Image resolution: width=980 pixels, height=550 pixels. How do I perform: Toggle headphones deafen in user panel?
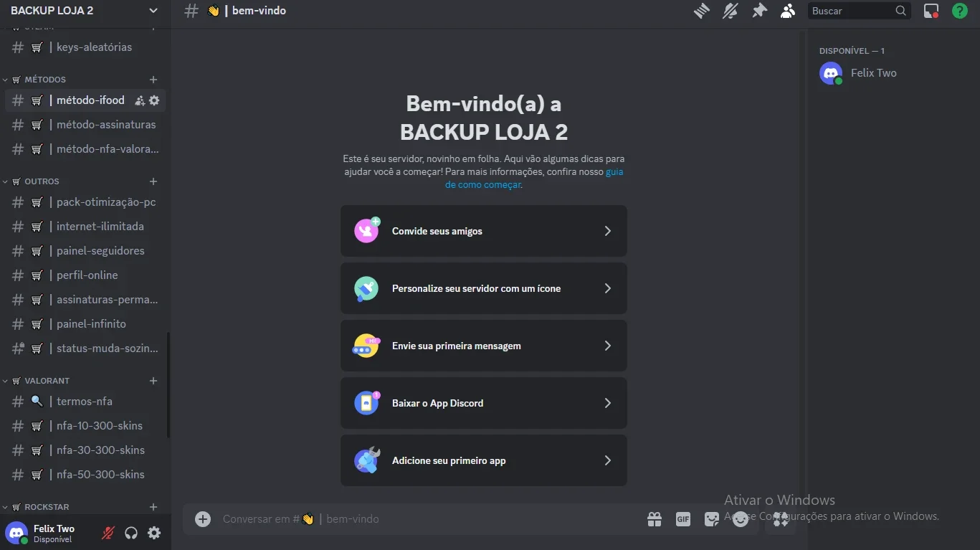click(131, 533)
